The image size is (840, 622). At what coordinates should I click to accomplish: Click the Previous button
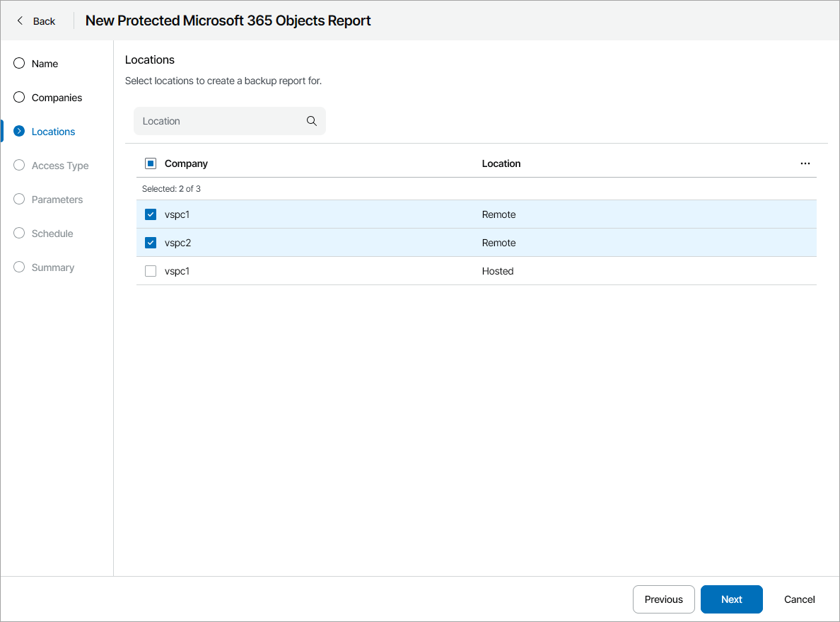click(663, 599)
